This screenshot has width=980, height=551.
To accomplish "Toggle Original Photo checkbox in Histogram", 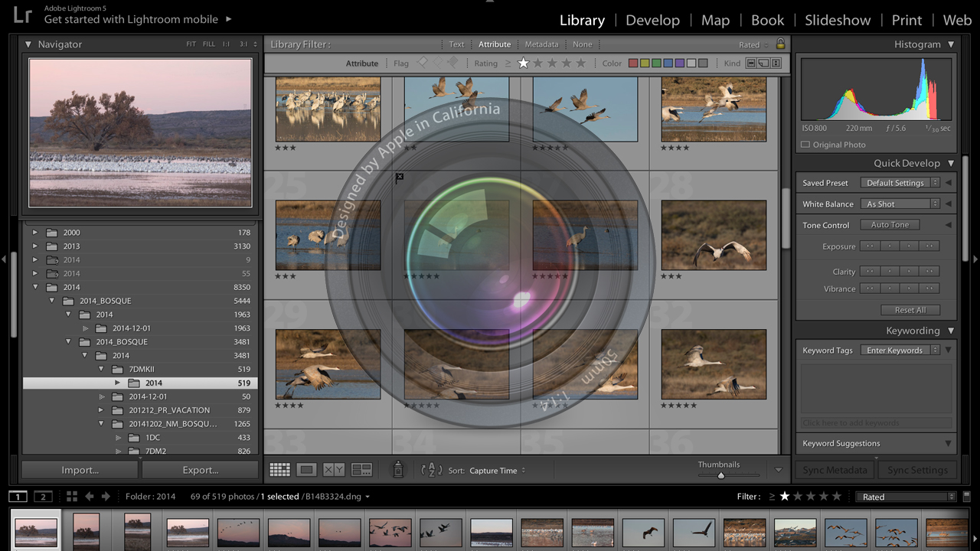I will [805, 145].
